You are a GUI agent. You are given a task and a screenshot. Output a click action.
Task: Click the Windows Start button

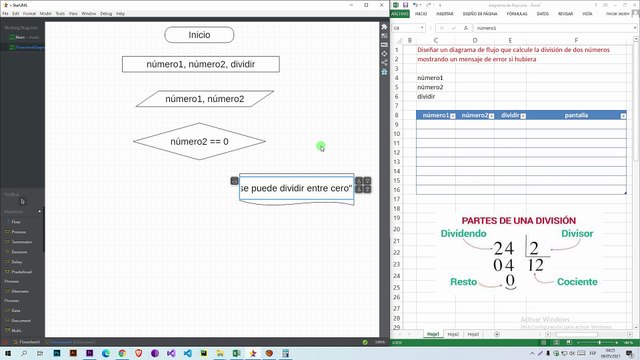tap(7, 353)
